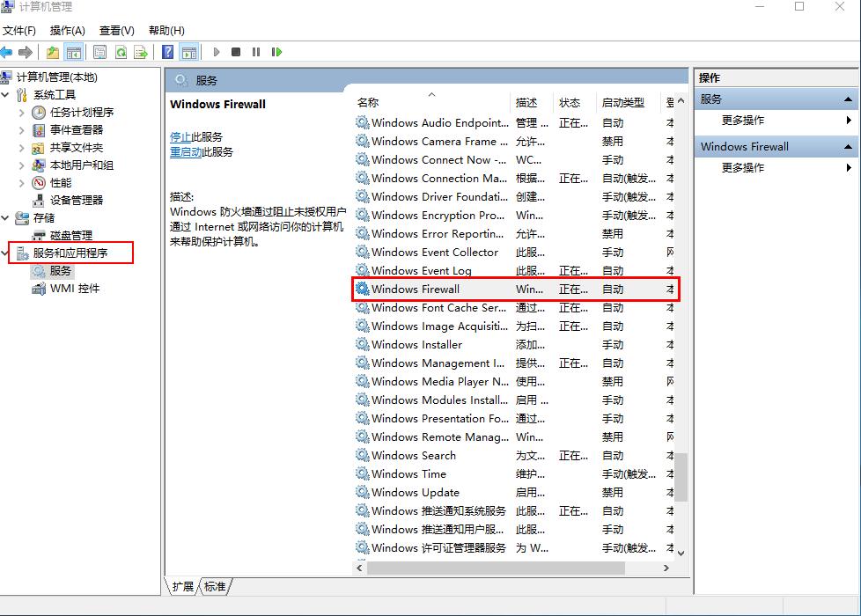Toggle the console tree pane icon
Image resolution: width=861 pixels, height=616 pixels.
coord(74,52)
